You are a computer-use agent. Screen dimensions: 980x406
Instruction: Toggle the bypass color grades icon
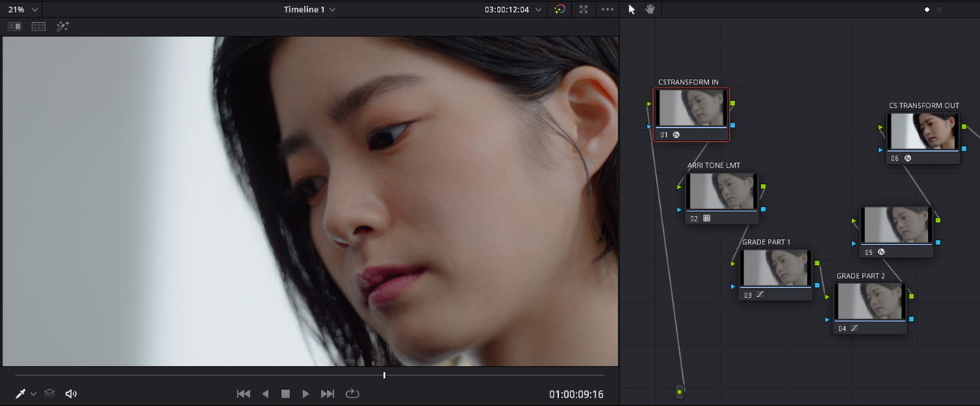click(x=560, y=9)
